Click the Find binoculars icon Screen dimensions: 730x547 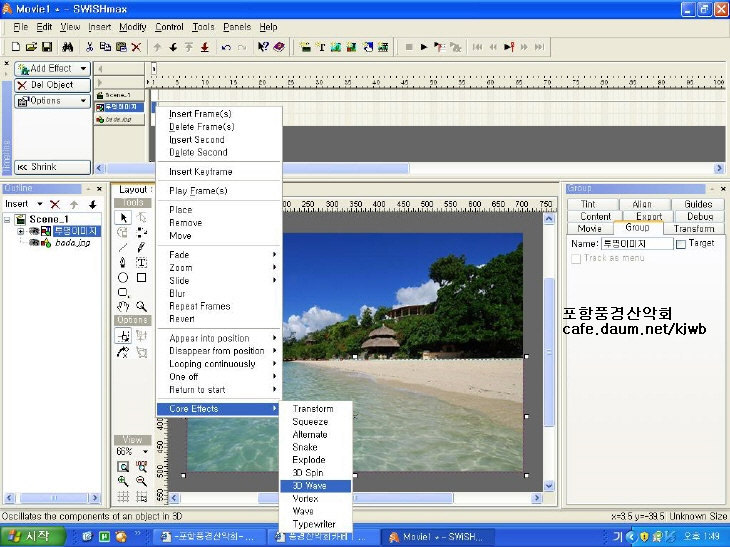68,47
